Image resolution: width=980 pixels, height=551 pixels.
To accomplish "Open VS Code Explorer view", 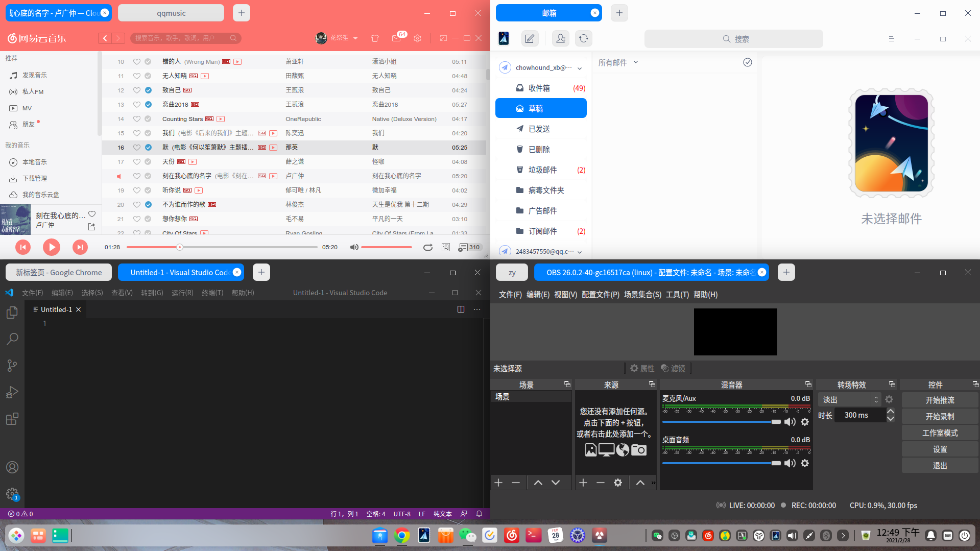I will tap(12, 312).
